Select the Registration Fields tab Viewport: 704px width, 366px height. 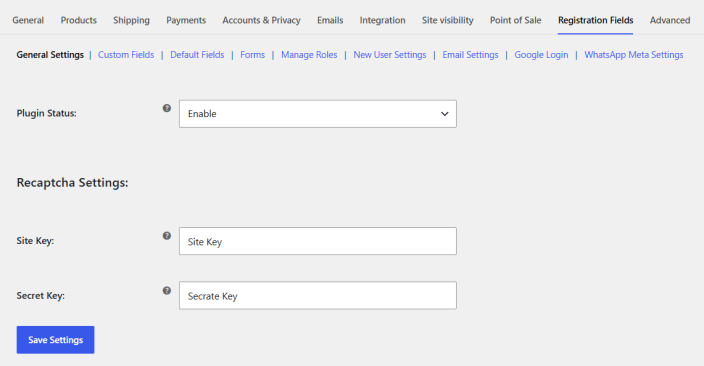(x=596, y=20)
